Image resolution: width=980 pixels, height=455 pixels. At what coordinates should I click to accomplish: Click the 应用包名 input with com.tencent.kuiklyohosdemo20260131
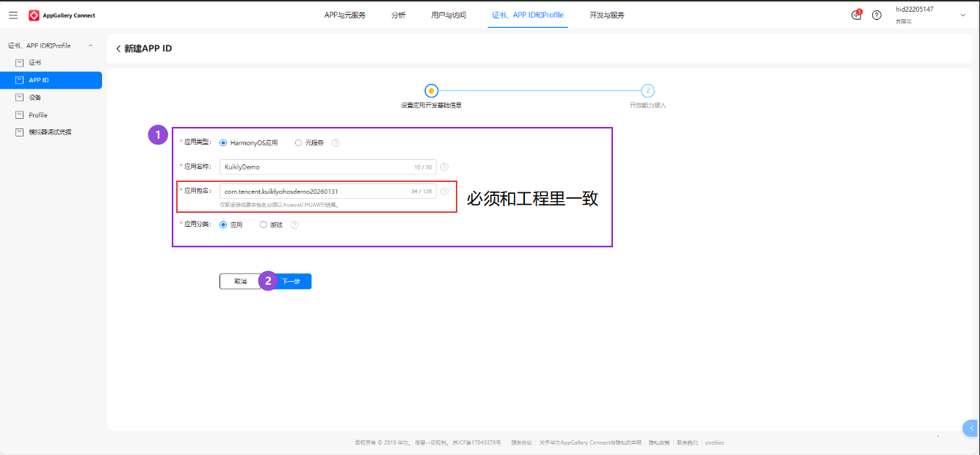[x=328, y=192]
